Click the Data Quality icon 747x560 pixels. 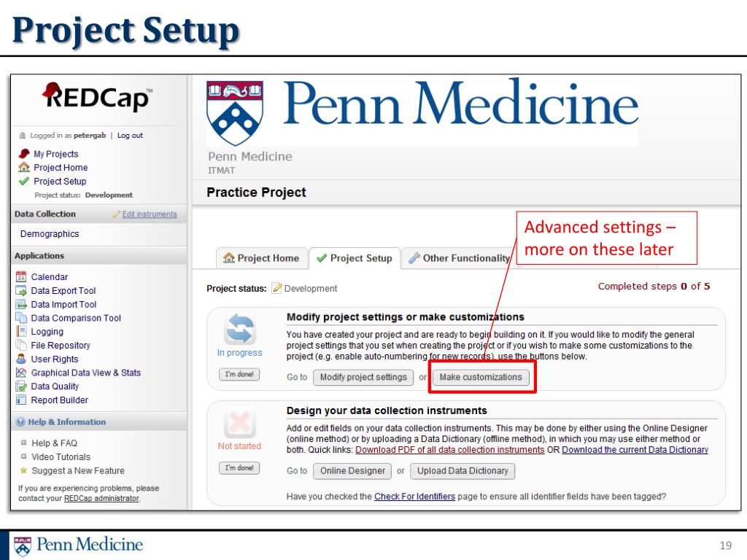(x=21, y=386)
